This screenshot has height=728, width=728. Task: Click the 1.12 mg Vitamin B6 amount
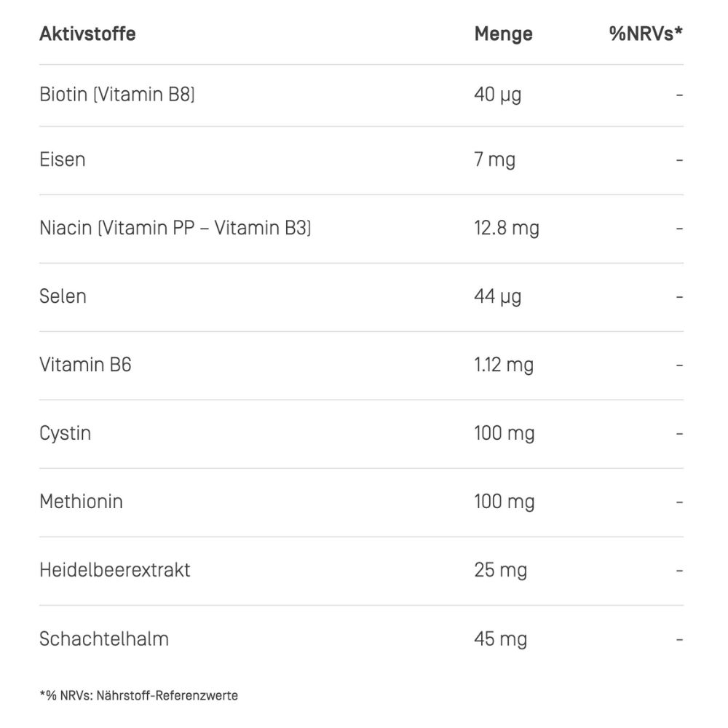pyautogui.click(x=504, y=365)
